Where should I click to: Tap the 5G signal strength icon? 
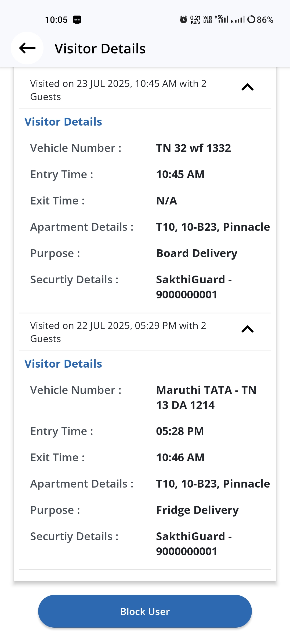coord(222,19)
